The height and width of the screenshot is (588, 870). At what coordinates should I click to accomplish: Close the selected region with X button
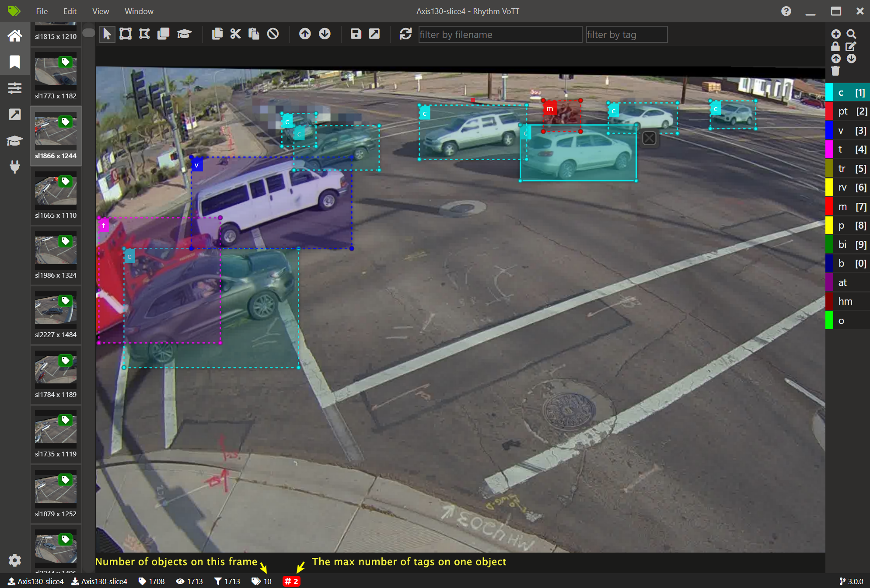[x=649, y=139]
